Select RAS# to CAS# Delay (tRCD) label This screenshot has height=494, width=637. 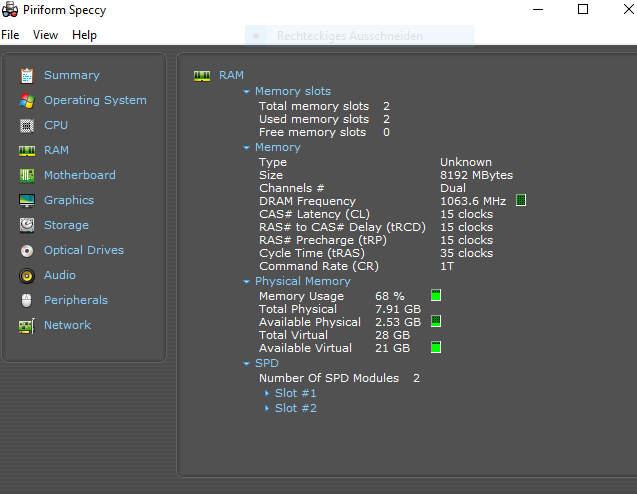tap(342, 228)
